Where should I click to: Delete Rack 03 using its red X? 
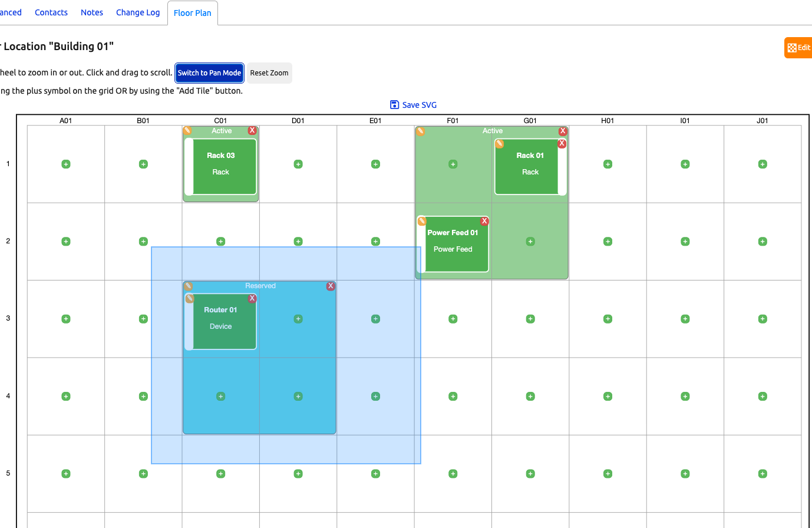pos(252,130)
